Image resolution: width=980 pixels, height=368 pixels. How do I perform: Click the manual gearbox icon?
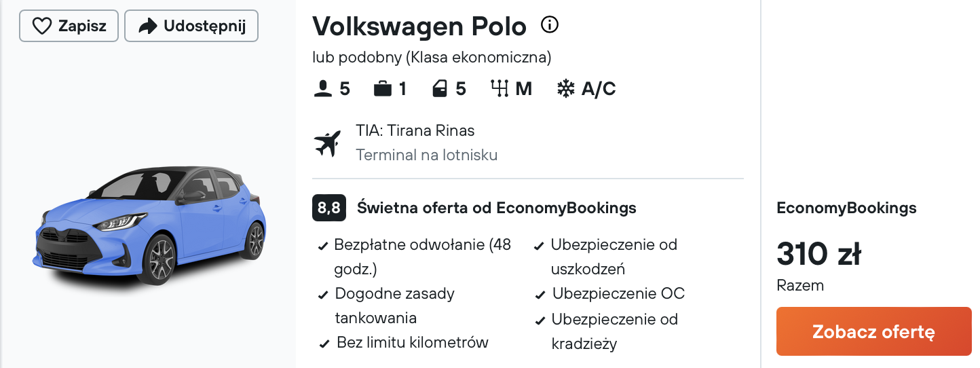coord(500,88)
